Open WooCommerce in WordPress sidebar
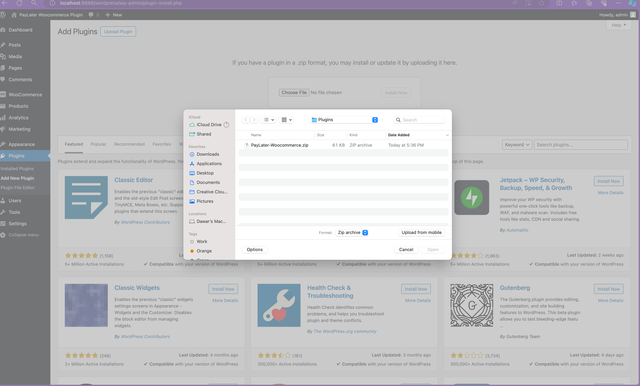Screen dimensions: 640x386 click(25, 94)
